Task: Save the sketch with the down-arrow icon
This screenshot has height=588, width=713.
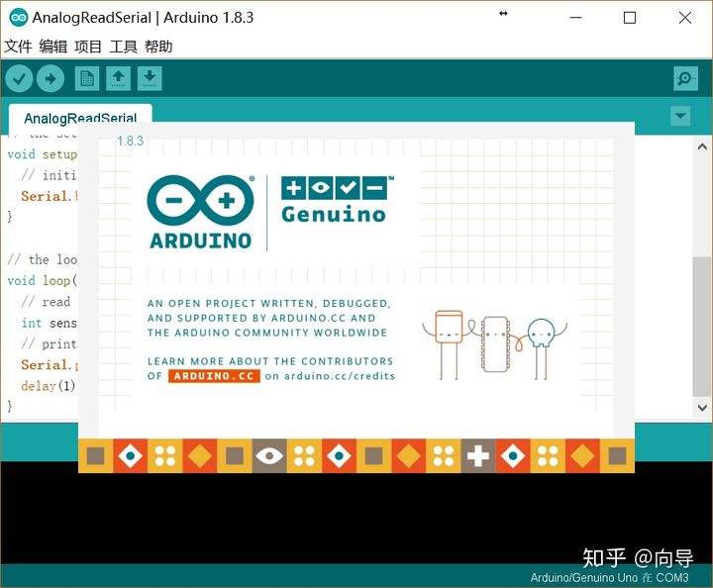Action: coord(150,78)
